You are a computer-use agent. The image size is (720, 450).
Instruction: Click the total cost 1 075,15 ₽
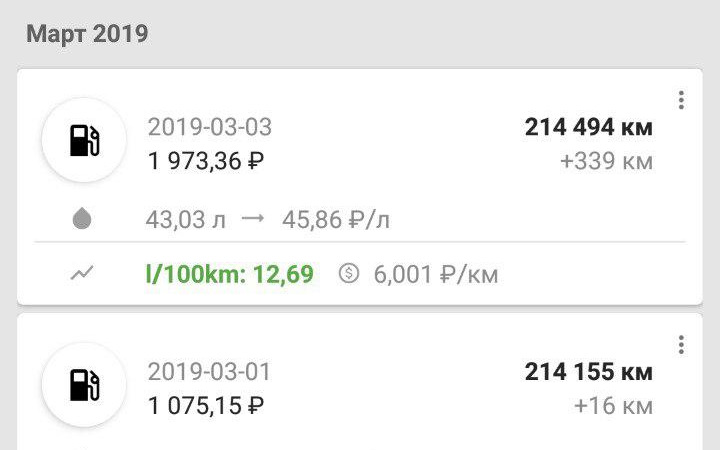click(206, 405)
